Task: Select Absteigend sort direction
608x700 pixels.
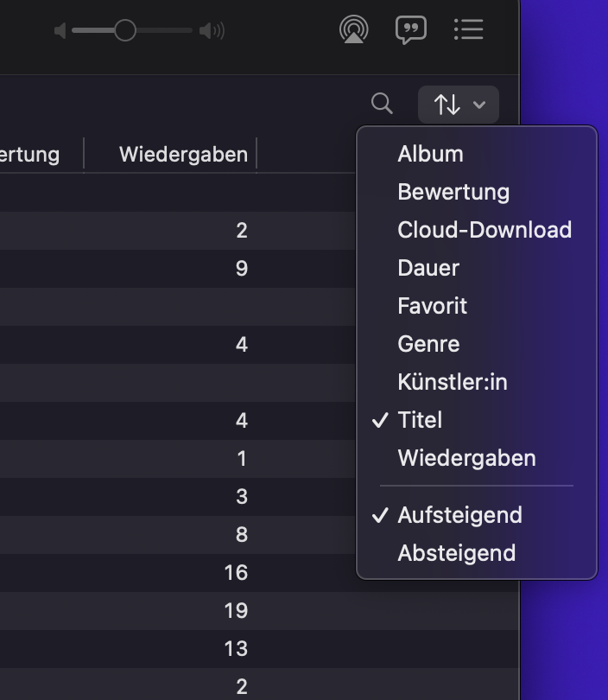Action: tap(456, 553)
